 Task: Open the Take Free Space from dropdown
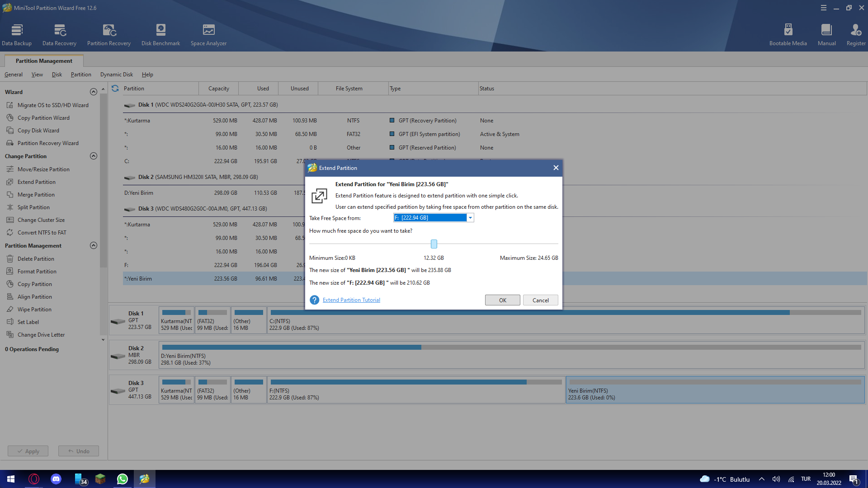[470, 218]
